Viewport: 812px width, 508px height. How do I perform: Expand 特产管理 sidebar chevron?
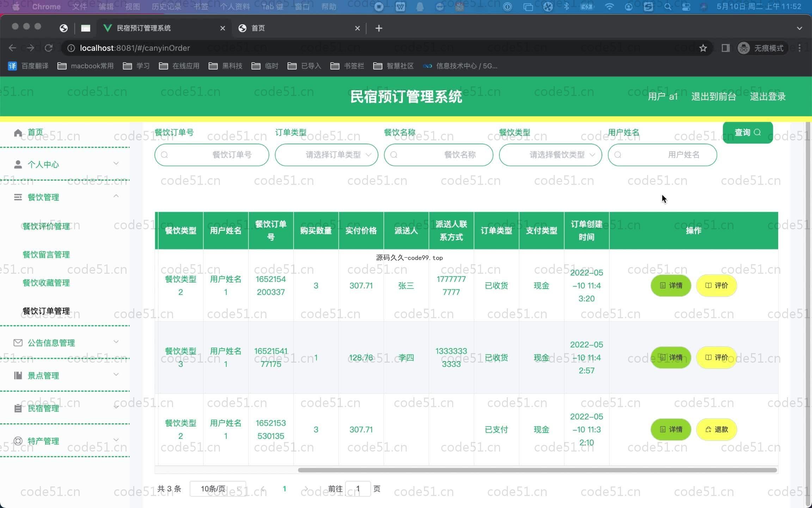coord(116,440)
